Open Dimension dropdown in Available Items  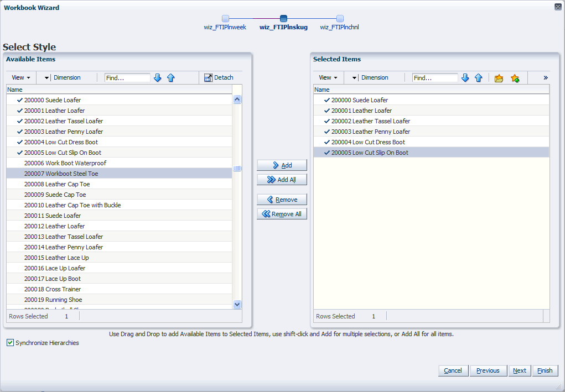tap(46, 78)
